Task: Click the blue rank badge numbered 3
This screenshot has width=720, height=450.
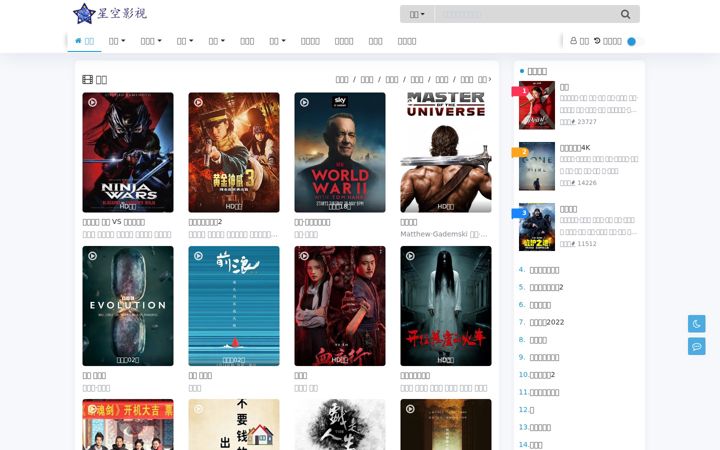Action: [x=521, y=213]
